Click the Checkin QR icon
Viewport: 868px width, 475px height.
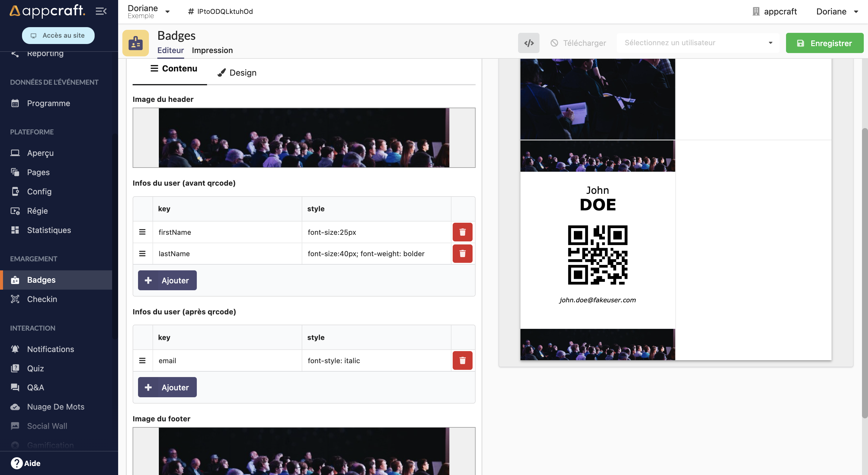click(15, 299)
